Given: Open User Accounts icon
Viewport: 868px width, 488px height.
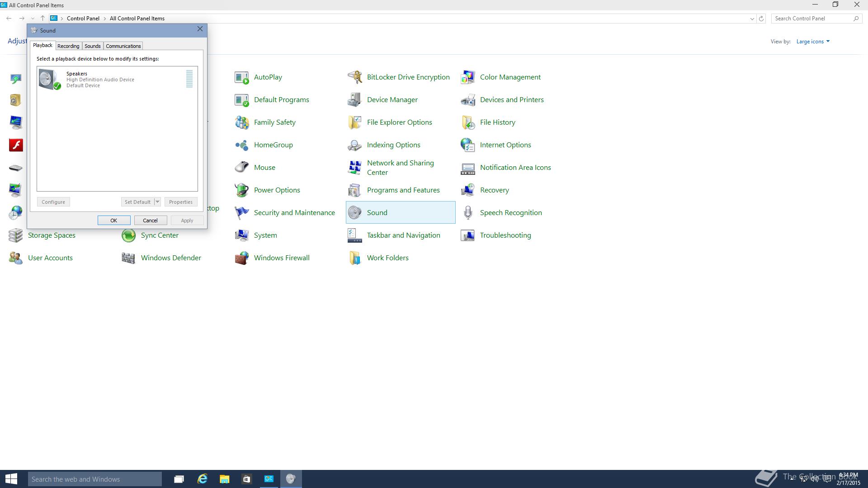Looking at the screenshot, I should (16, 258).
